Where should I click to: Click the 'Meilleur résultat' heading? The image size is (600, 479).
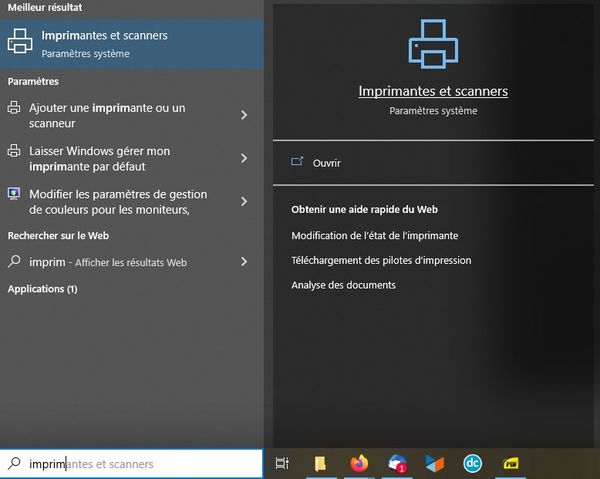[45, 7]
